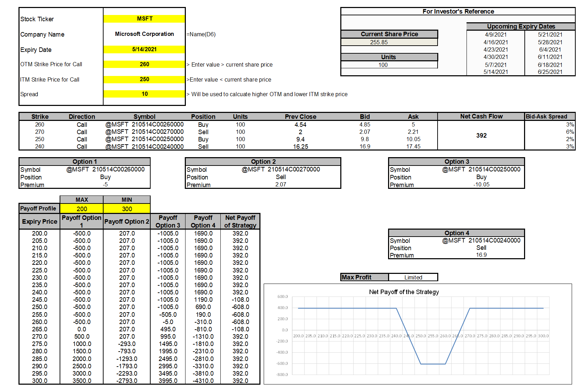Select the OTM strike price cell 260
576x392 pixels.
click(x=144, y=64)
